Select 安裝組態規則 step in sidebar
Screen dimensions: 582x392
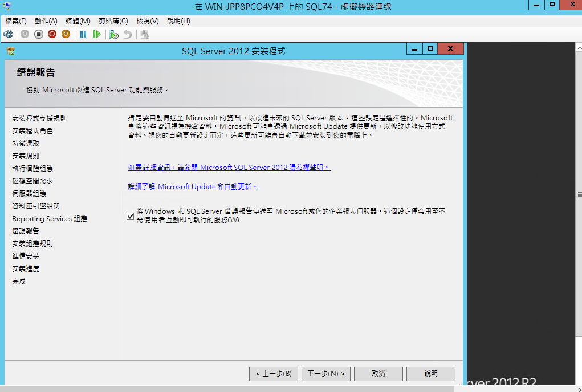click(32, 244)
